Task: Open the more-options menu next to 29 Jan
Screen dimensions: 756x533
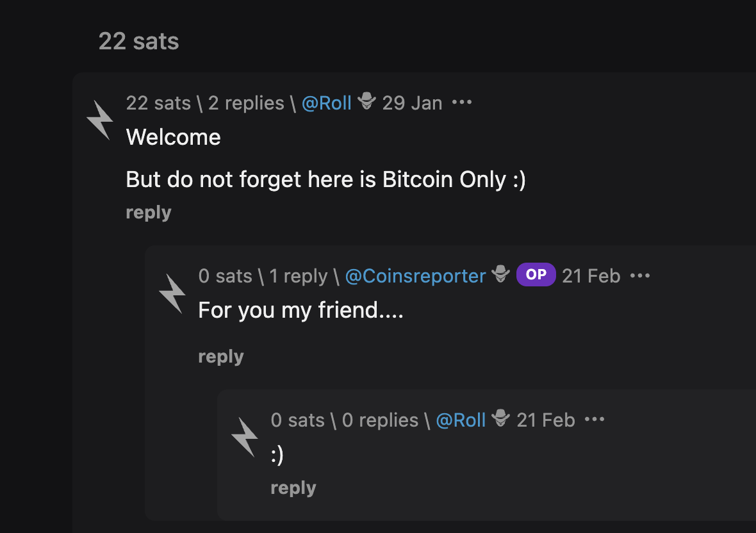Action: click(x=462, y=102)
